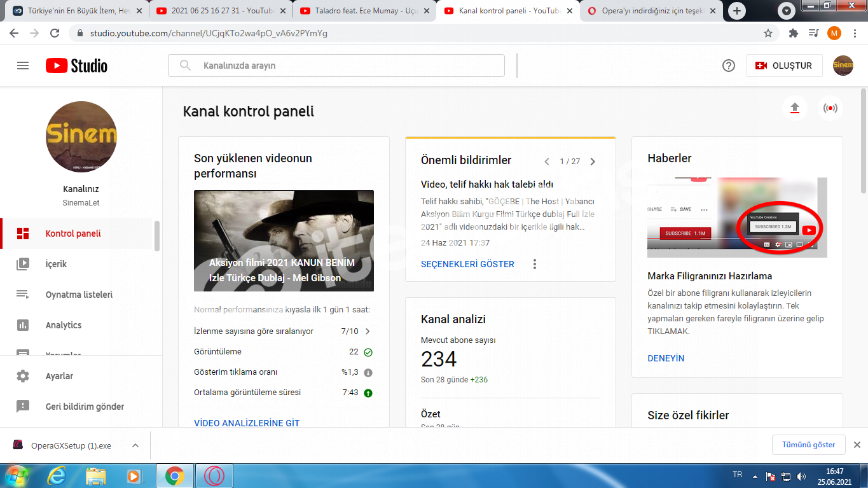Open the KANUN BENİM video thumbnail

(284, 241)
